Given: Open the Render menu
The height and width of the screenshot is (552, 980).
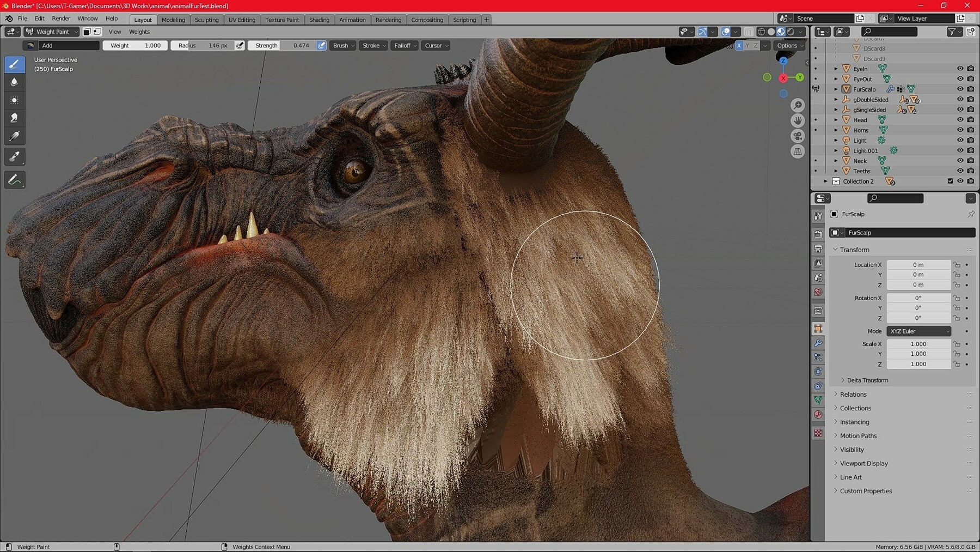Looking at the screenshot, I should tap(61, 19).
